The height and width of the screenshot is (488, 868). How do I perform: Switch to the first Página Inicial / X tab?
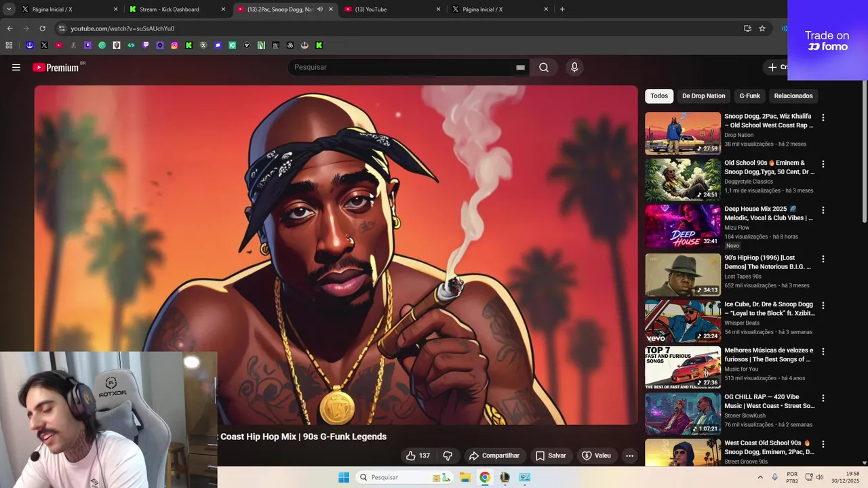pos(70,9)
